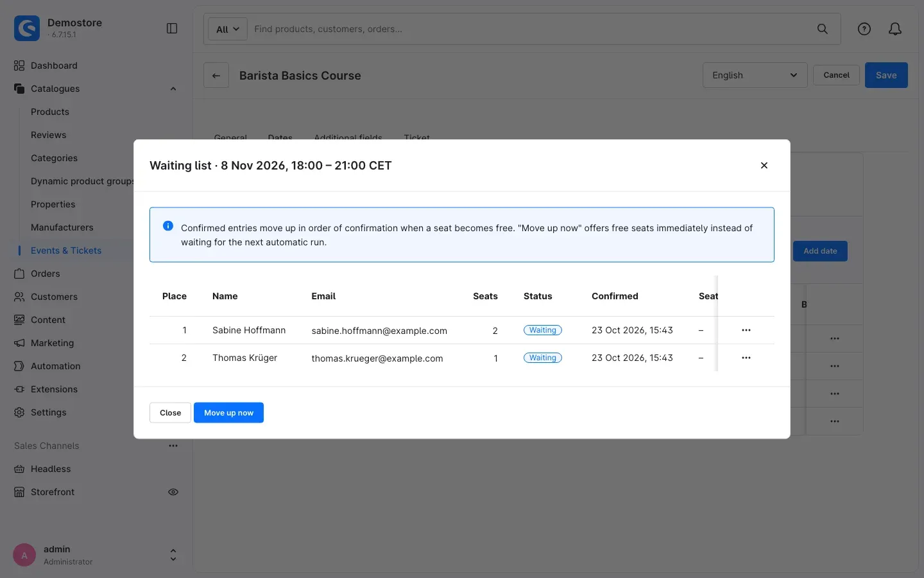Open Orders in the sidebar
The image size is (924, 578).
(x=45, y=274)
